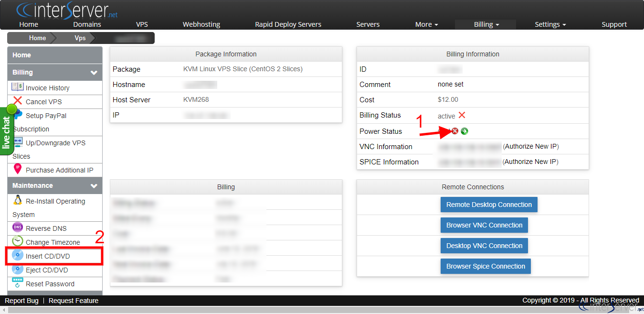
Task: Go to Home in the top navigation
Action: (x=29, y=24)
